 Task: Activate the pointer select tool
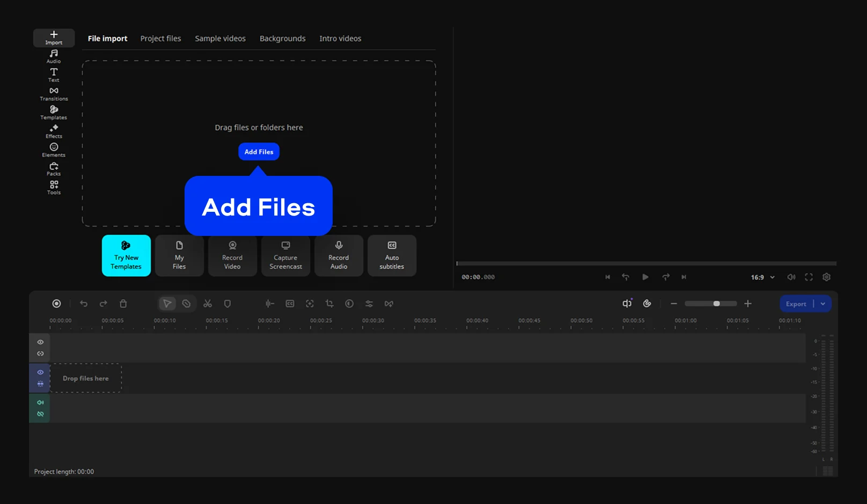(167, 303)
